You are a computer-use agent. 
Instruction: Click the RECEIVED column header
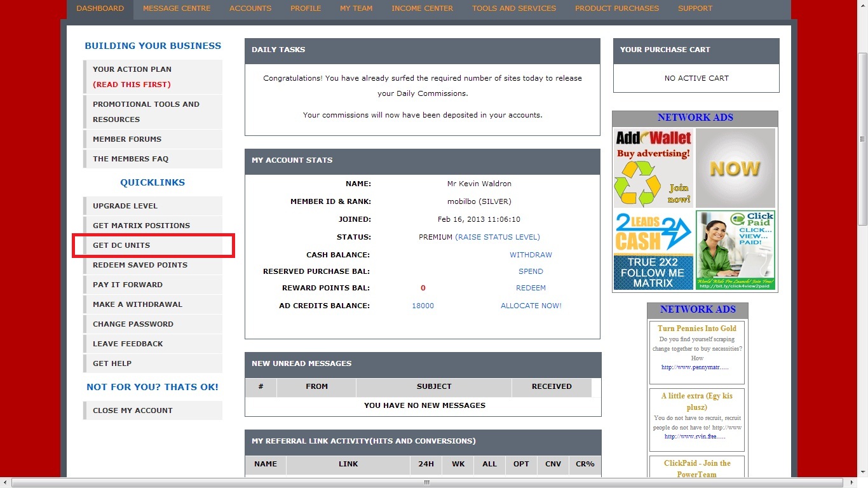click(552, 386)
